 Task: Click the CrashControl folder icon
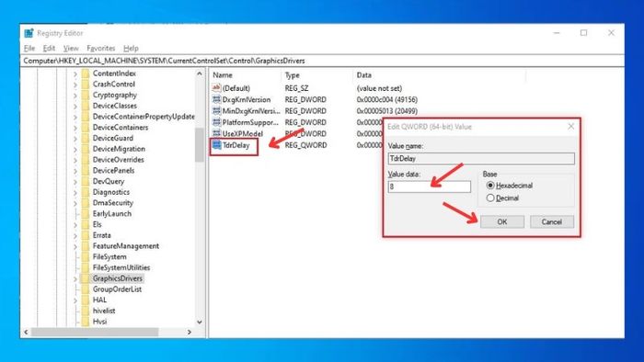coord(86,84)
